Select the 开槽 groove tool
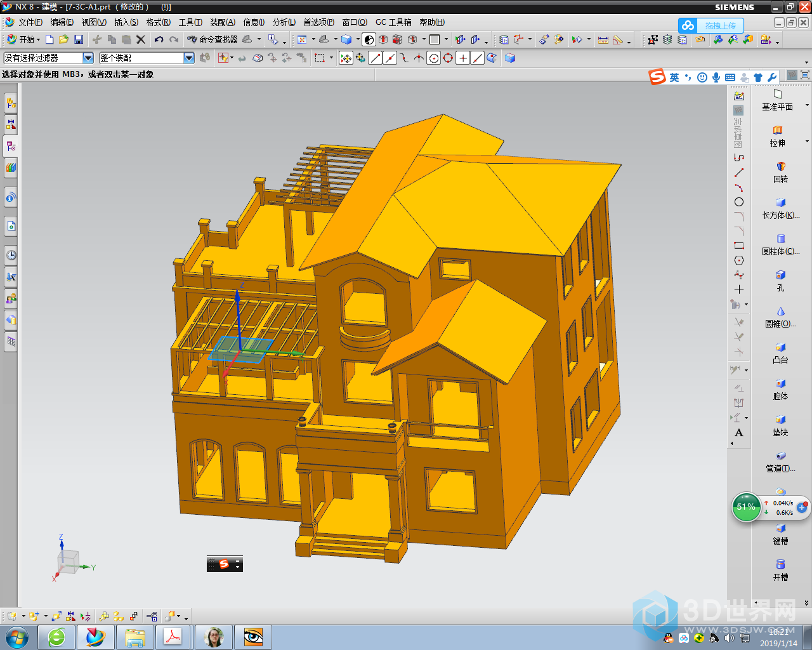This screenshot has height=650, width=812. pos(780,570)
